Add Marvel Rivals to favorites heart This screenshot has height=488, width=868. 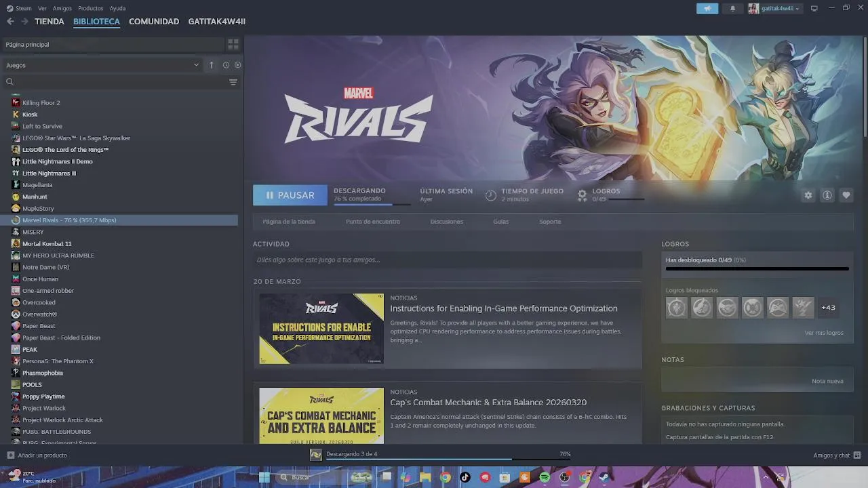tap(846, 195)
